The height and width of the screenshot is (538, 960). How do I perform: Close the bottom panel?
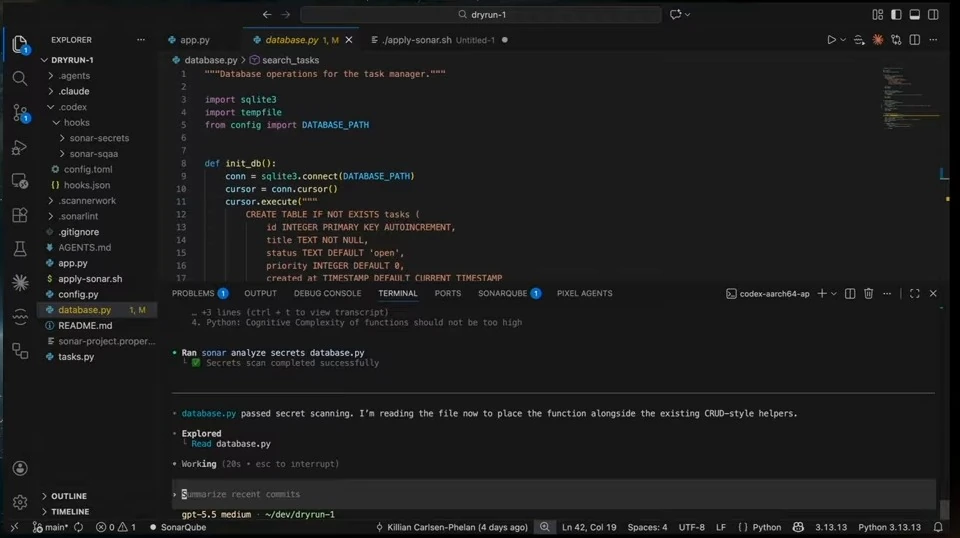pos(933,294)
